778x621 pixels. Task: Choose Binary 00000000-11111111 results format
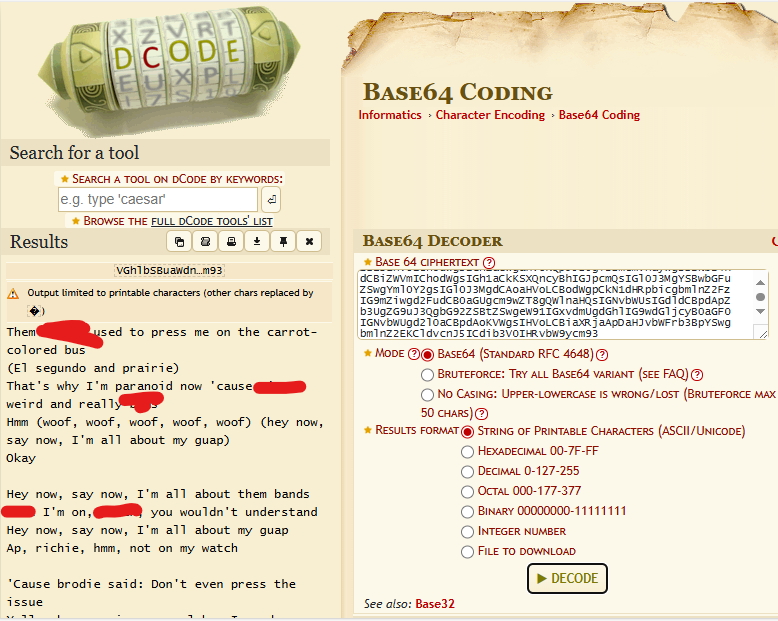click(467, 511)
